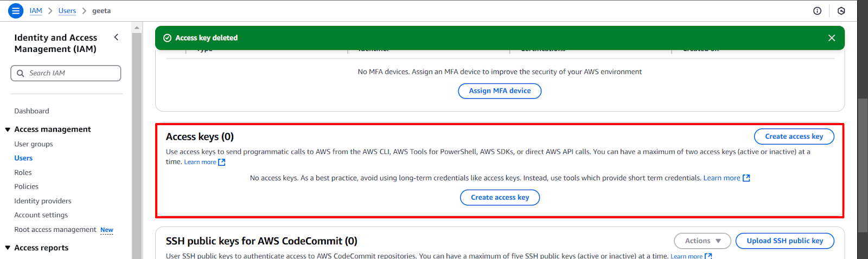Open Root access management in sidebar
The height and width of the screenshot is (259, 868).
pyautogui.click(x=55, y=230)
